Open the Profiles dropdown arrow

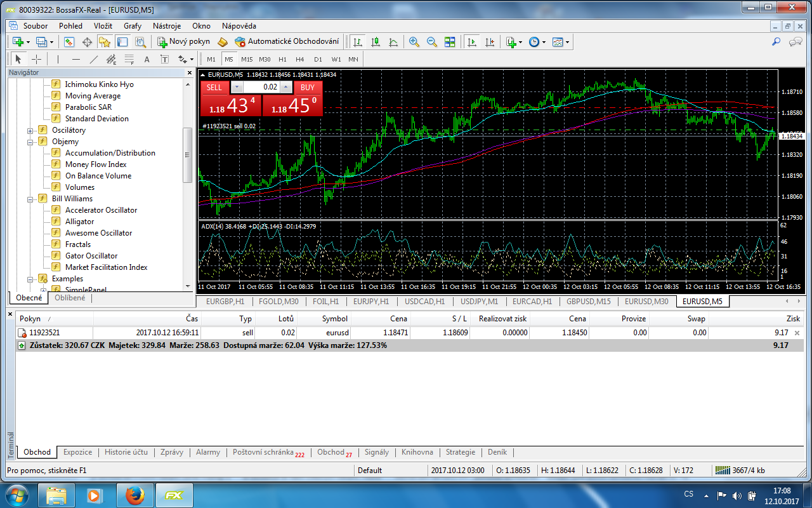[x=52, y=43]
